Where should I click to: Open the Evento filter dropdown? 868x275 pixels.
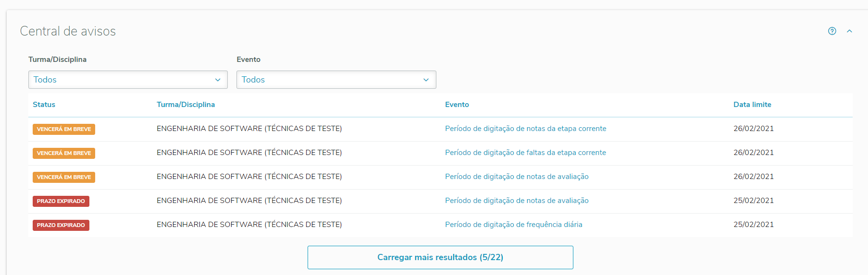[336, 80]
